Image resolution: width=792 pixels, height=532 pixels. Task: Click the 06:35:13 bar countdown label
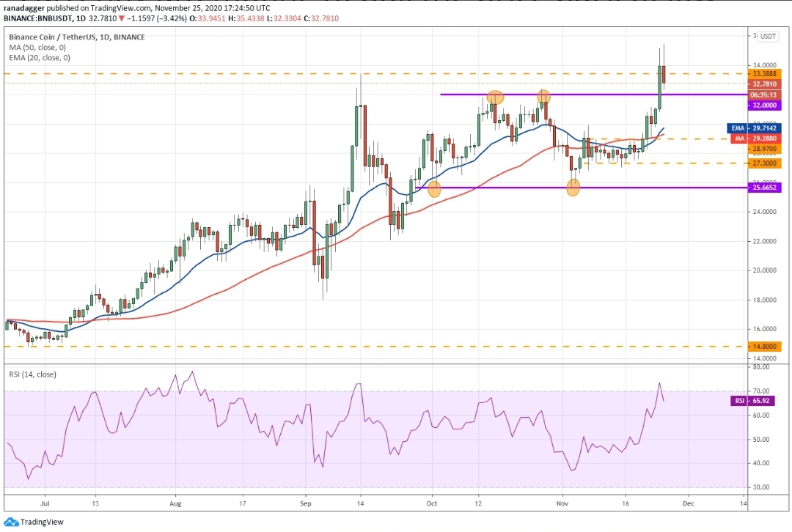(765, 95)
